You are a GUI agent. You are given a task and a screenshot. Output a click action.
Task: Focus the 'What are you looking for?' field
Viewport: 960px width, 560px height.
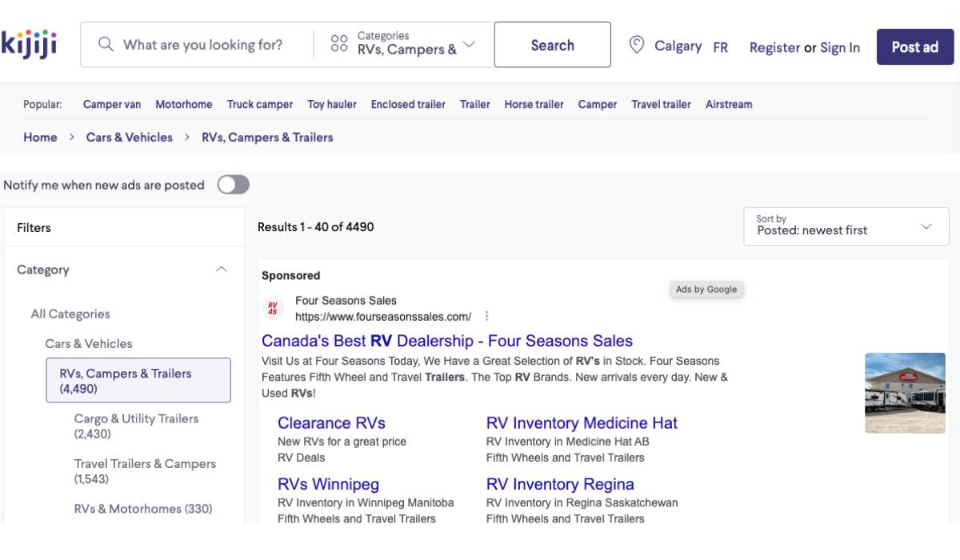(x=202, y=45)
